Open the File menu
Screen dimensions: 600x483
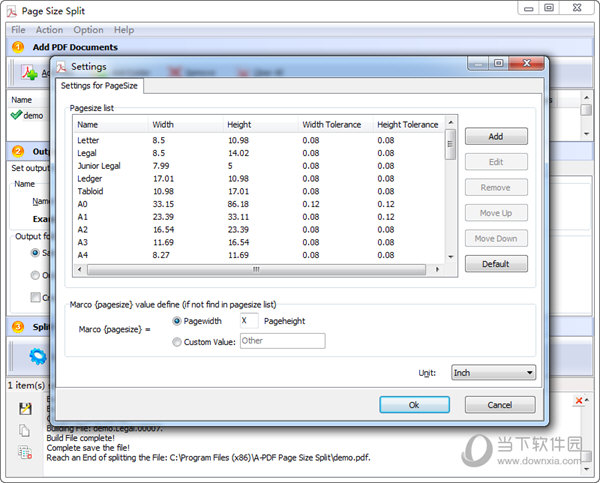click(x=18, y=30)
